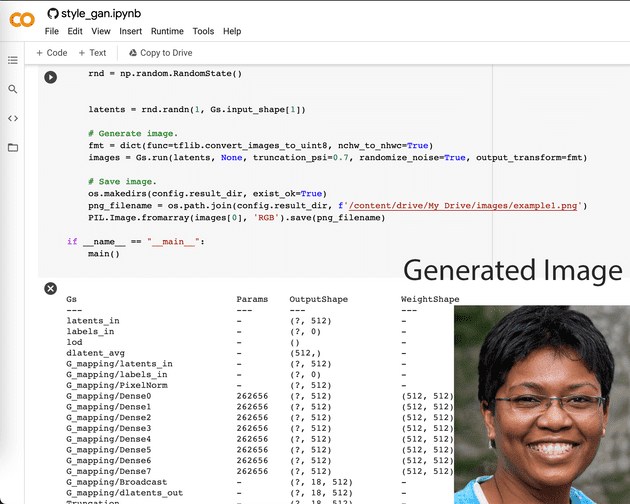Click the '(512,)' output shape value
The width and height of the screenshot is (630, 504).
click(x=305, y=353)
